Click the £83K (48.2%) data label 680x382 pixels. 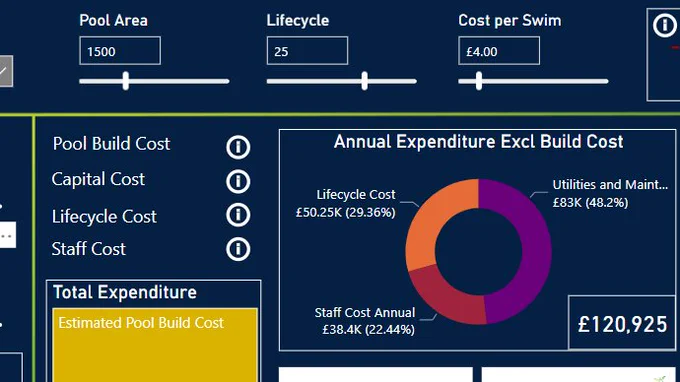click(590, 202)
